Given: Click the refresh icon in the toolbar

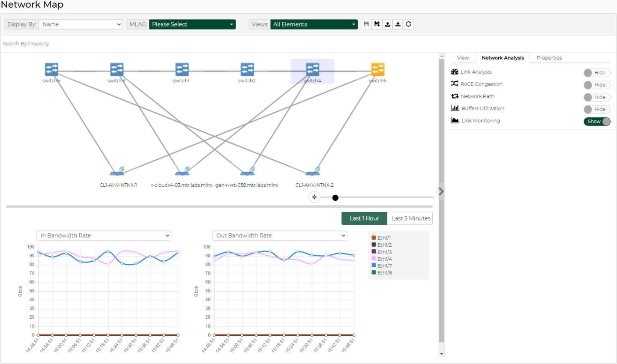Looking at the screenshot, I should click(x=408, y=24).
